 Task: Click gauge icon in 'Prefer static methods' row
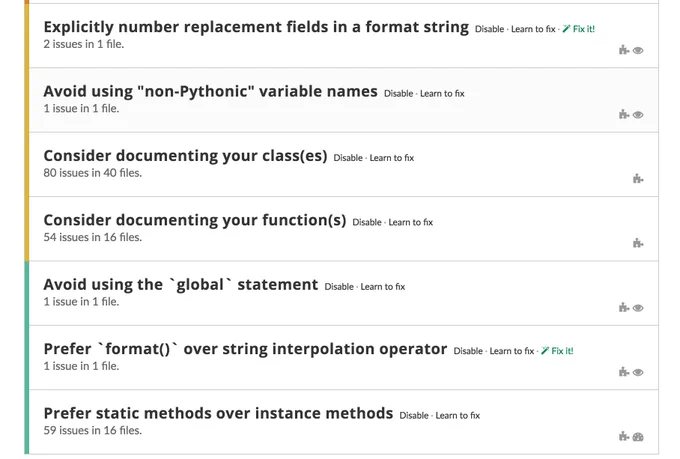coord(638,437)
